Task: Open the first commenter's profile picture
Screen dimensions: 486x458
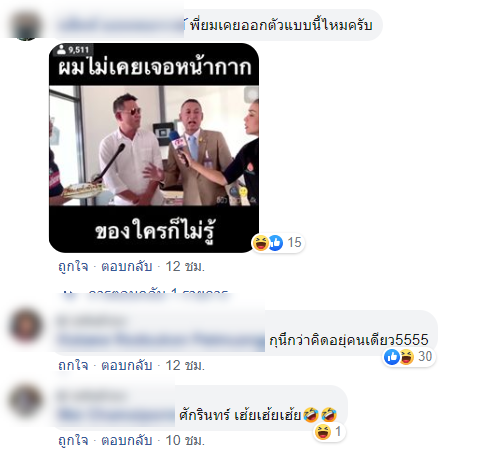Action: point(26,25)
